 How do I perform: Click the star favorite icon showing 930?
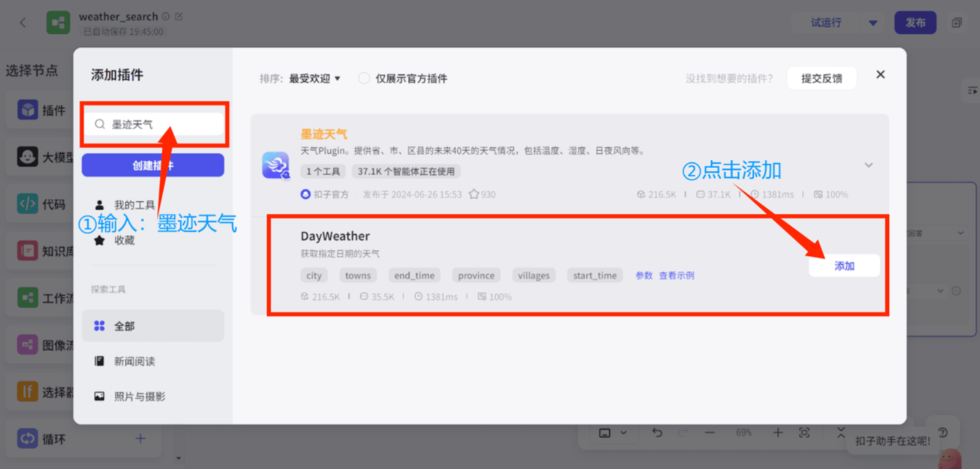point(473,194)
